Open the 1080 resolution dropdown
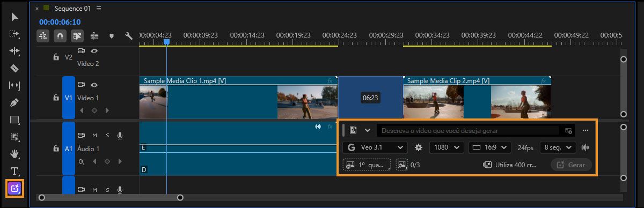Screen dimensions: 644x208 [x=447, y=147]
